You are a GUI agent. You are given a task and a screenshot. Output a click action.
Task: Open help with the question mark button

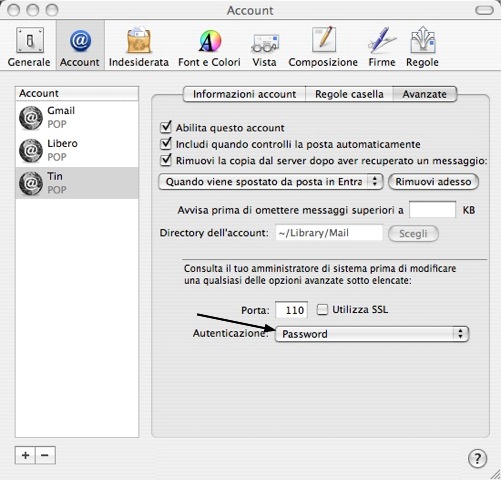(477, 459)
